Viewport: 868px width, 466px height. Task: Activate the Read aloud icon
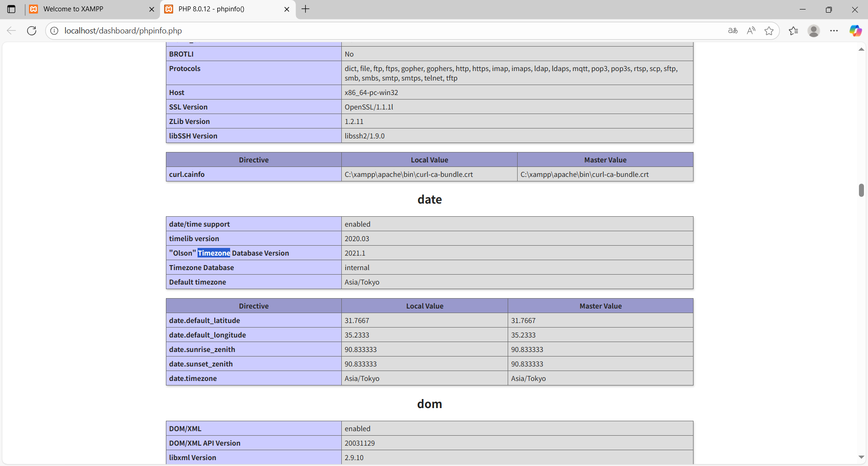[x=751, y=31]
